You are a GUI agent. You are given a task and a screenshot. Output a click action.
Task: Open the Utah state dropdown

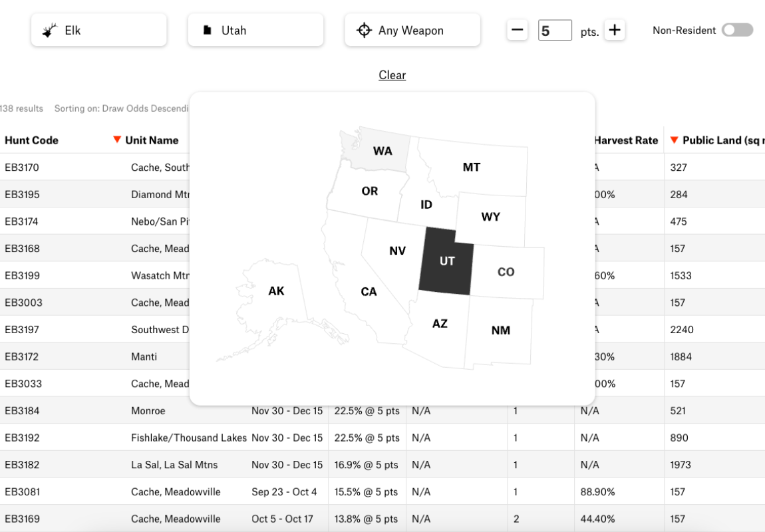tap(255, 30)
